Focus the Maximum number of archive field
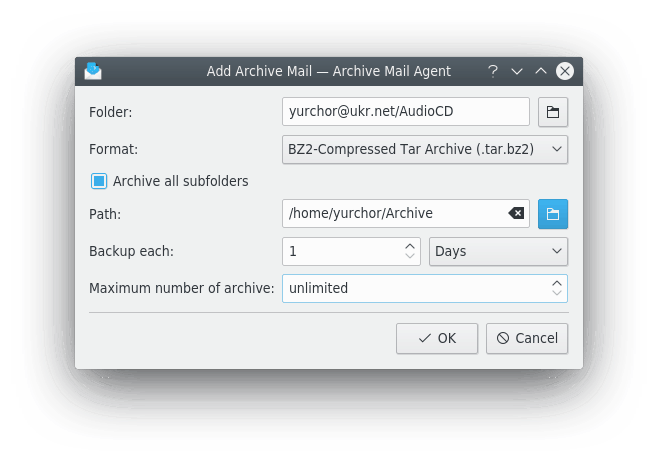The image size is (658, 462). point(413,288)
